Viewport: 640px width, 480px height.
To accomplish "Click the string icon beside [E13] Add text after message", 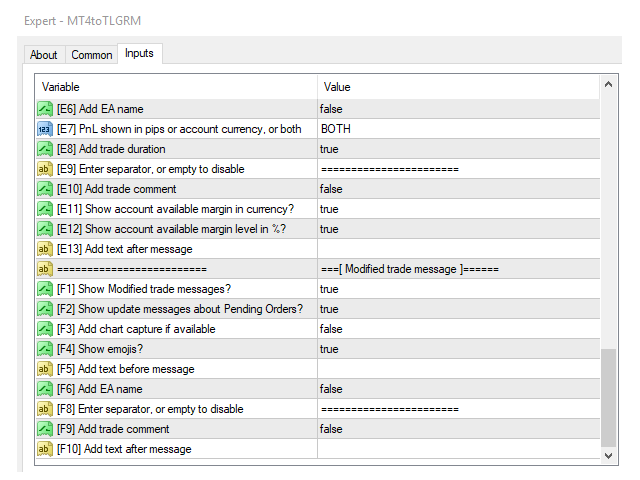I will tap(45, 249).
